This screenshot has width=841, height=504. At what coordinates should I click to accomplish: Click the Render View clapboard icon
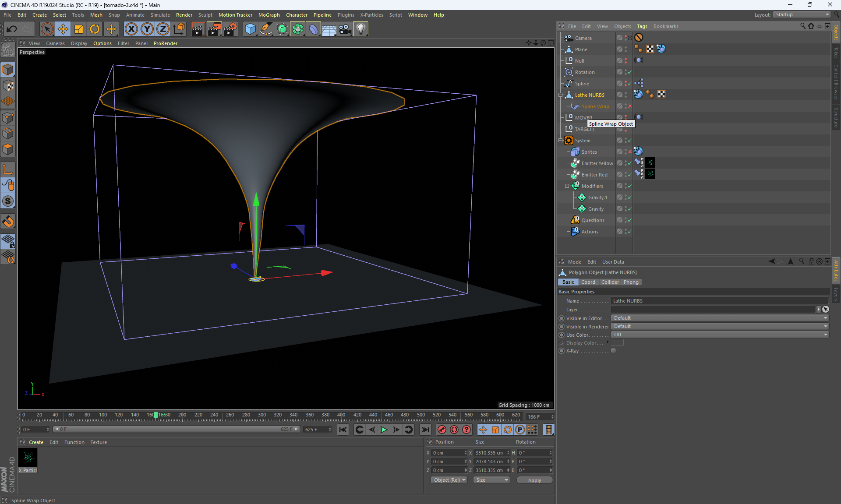point(198,29)
